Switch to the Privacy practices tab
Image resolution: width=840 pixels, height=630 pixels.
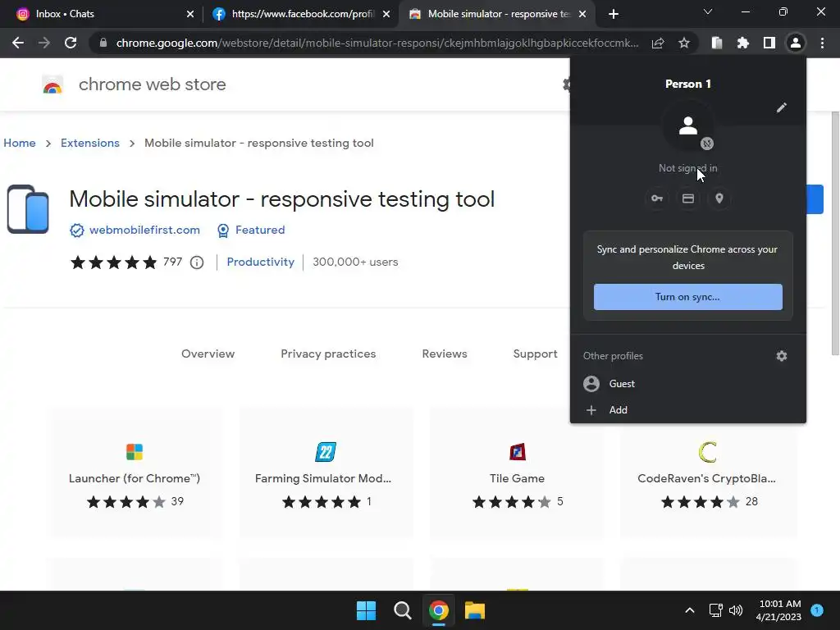[328, 354]
